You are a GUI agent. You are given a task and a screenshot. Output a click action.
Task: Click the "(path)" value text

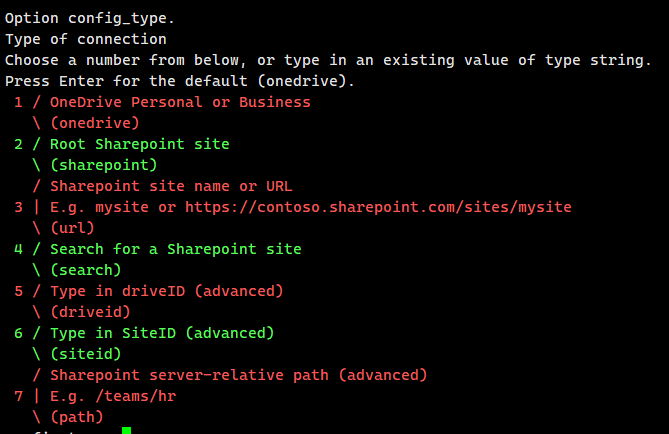click(76, 417)
